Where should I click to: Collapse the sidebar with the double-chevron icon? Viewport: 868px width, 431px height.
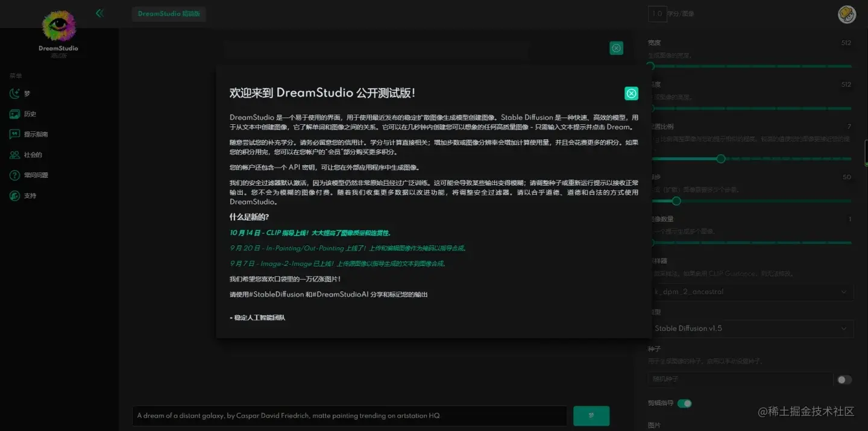tap(99, 13)
